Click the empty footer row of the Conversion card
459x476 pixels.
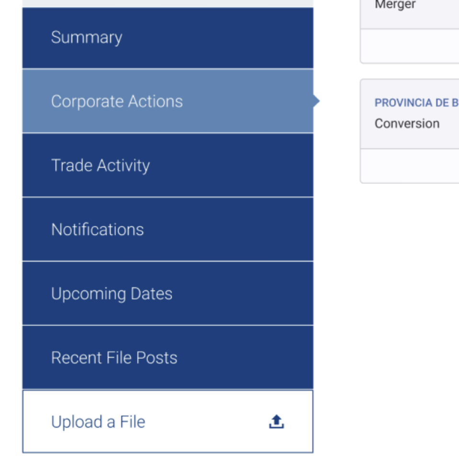click(x=410, y=166)
